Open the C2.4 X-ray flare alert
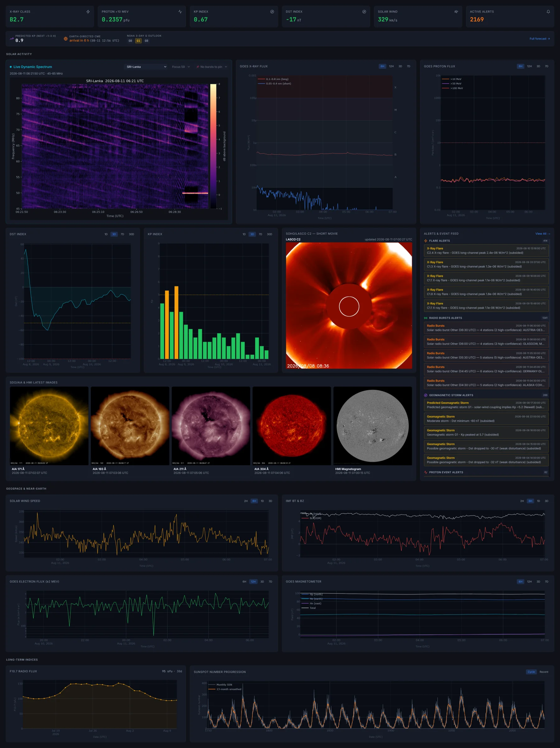Viewport: 560px width, 748px height. [486, 251]
